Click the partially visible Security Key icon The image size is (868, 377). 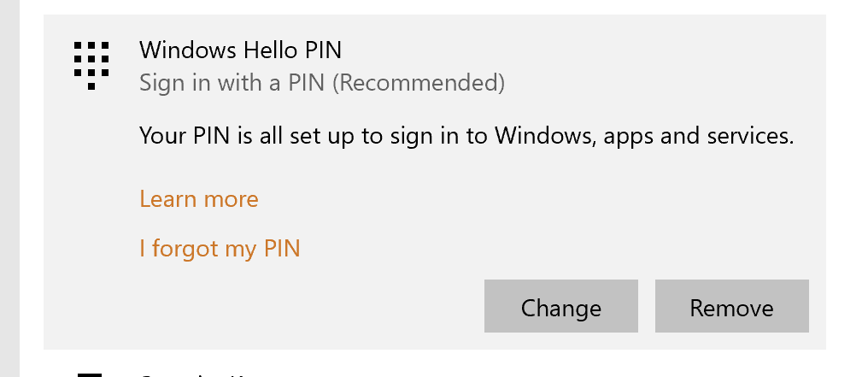pos(90,374)
